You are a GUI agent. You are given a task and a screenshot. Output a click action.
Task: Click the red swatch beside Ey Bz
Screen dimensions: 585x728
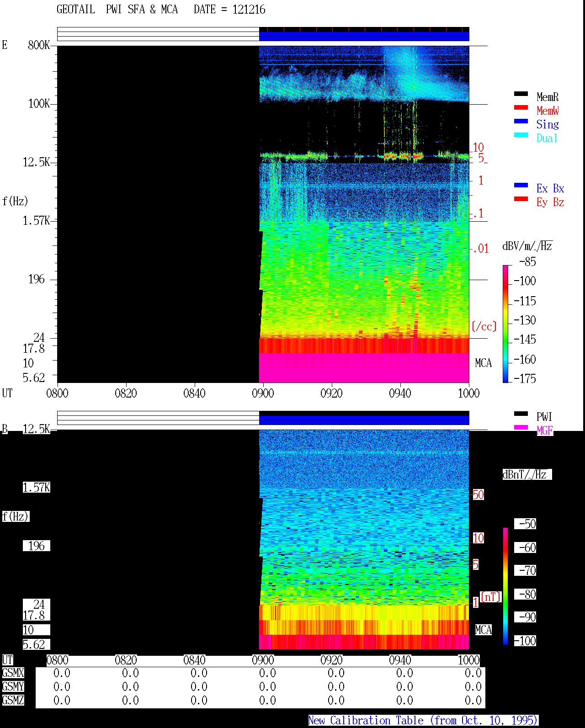coord(521,199)
